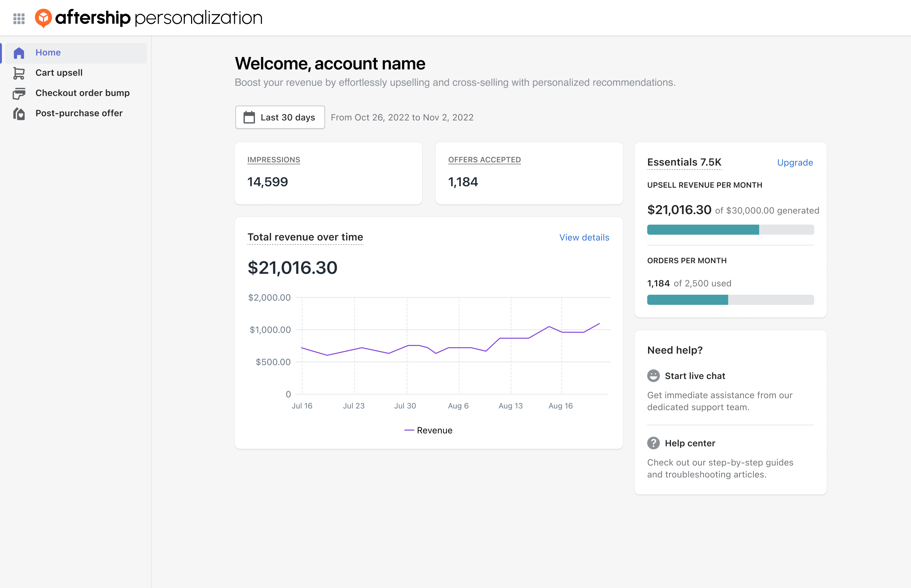Click the Cart upsell cart icon
The height and width of the screenshot is (588, 911).
click(x=19, y=73)
